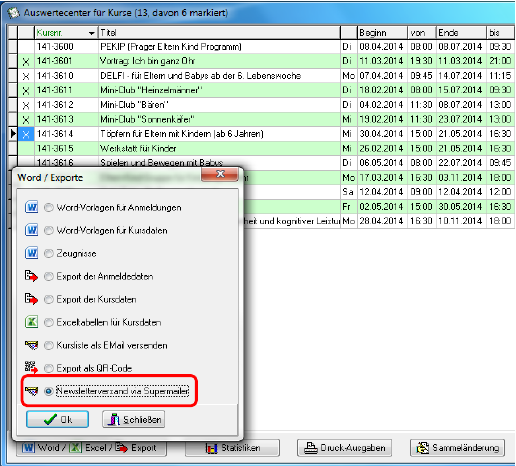Screen dimensions: 516x466
Task: Click the Beginn column header
Action: 382,33
